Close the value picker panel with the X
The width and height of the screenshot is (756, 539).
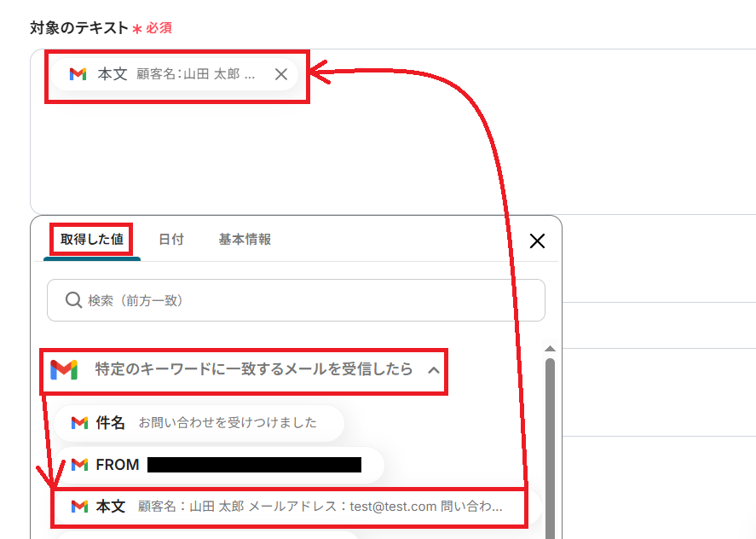[537, 241]
